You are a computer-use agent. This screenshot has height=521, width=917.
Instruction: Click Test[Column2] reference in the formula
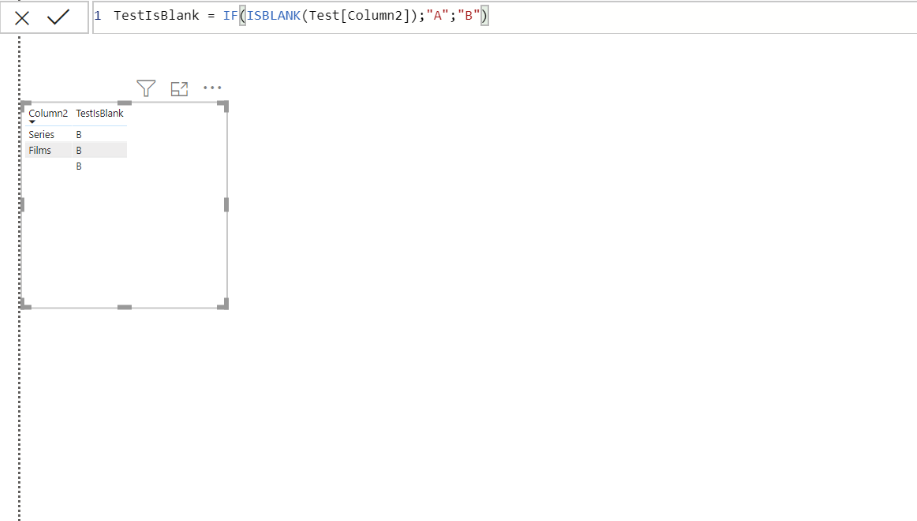[359, 16]
